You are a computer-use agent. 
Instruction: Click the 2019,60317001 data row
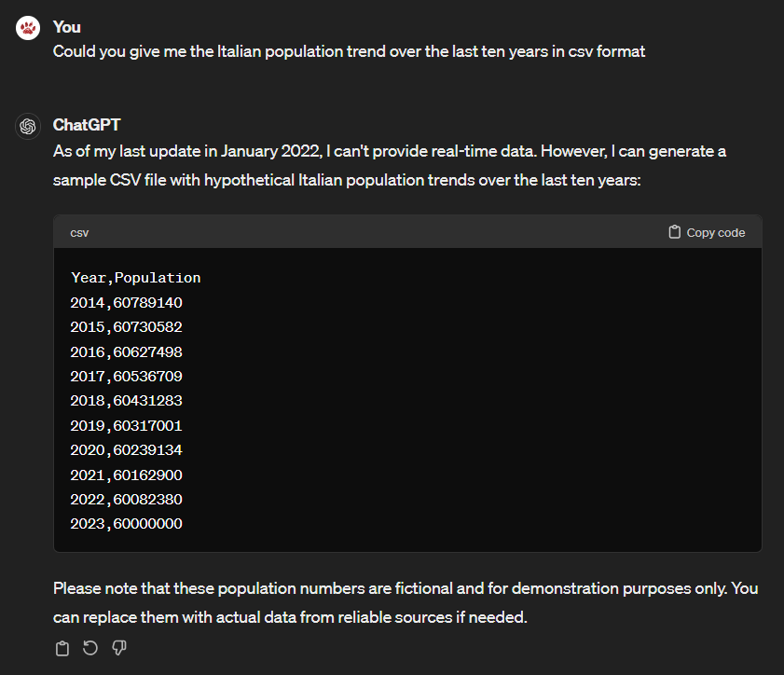pyautogui.click(x=127, y=425)
